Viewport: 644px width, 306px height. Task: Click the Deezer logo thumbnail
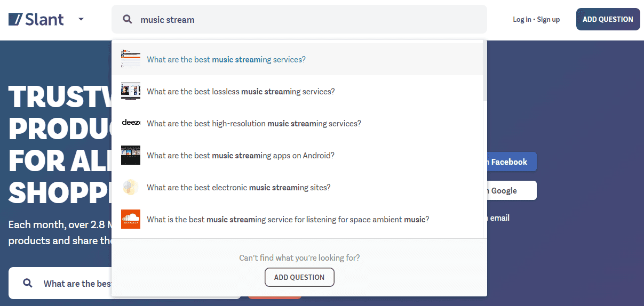pyautogui.click(x=131, y=123)
